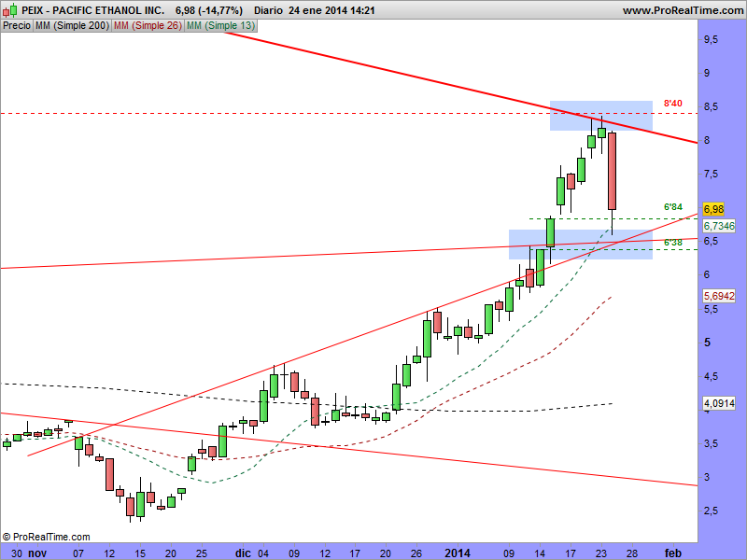Click the 04 date label on time axis
The image size is (747, 560).
pyautogui.click(x=263, y=553)
